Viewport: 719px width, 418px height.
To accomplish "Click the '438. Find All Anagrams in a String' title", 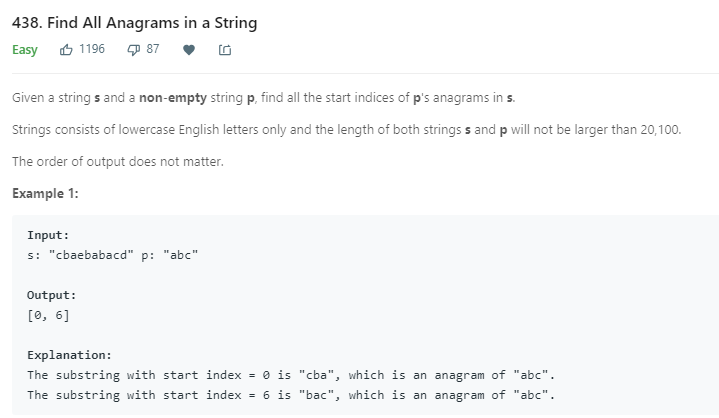I will tap(135, 23).
